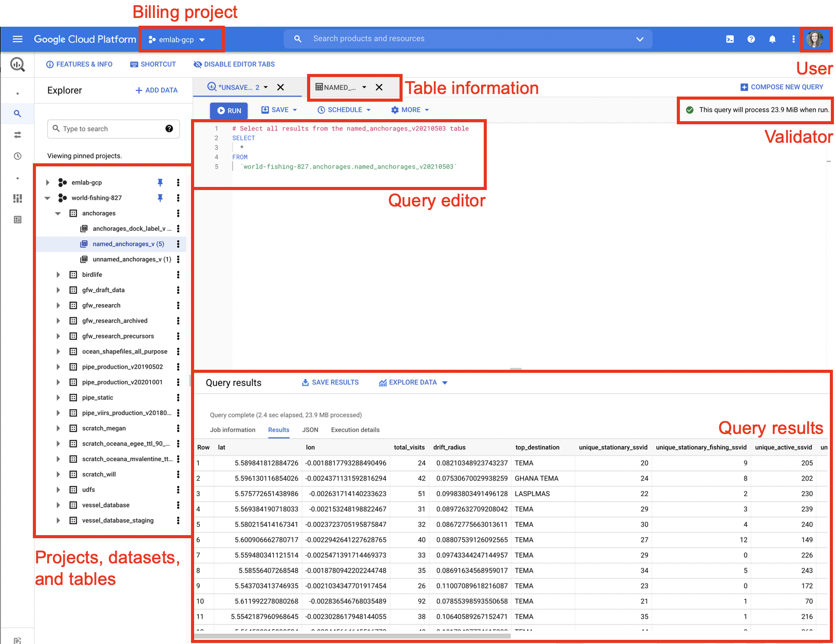Close the UNSAVED query tab
Image resolution: width=836 pixels, height=644 pixels.
point(280,87)
